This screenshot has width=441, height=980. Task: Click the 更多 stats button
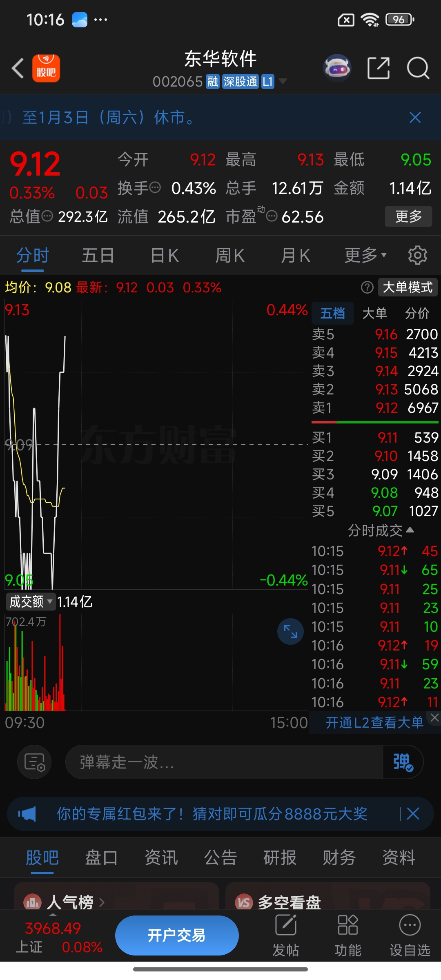pos(408,216)
